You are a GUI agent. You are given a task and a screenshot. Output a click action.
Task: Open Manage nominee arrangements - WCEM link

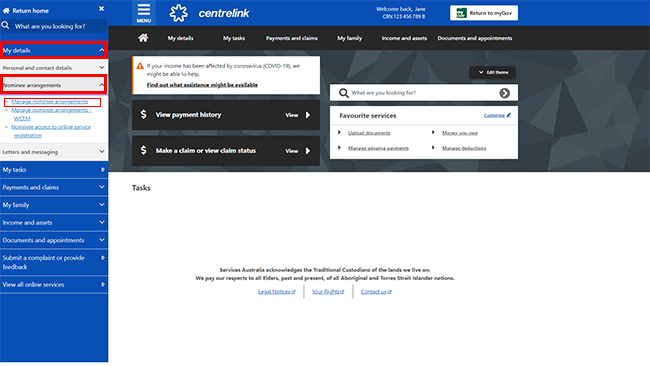click(51, 114)
